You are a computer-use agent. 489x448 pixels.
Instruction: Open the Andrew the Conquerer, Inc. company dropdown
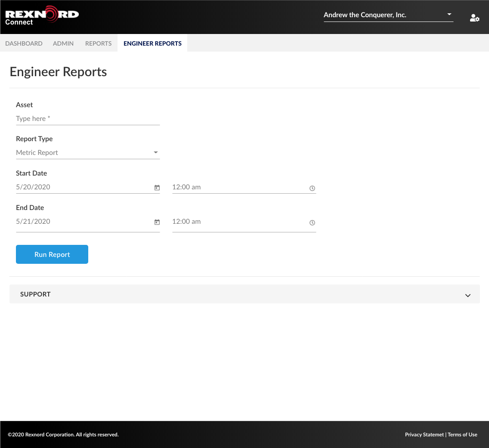[388, 15]
